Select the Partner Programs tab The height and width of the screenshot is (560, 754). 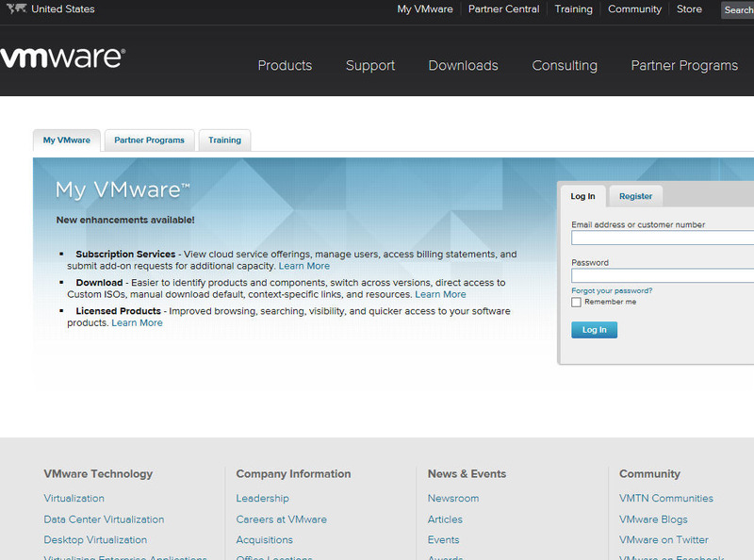pyautogui.click(x=149, y=140)
